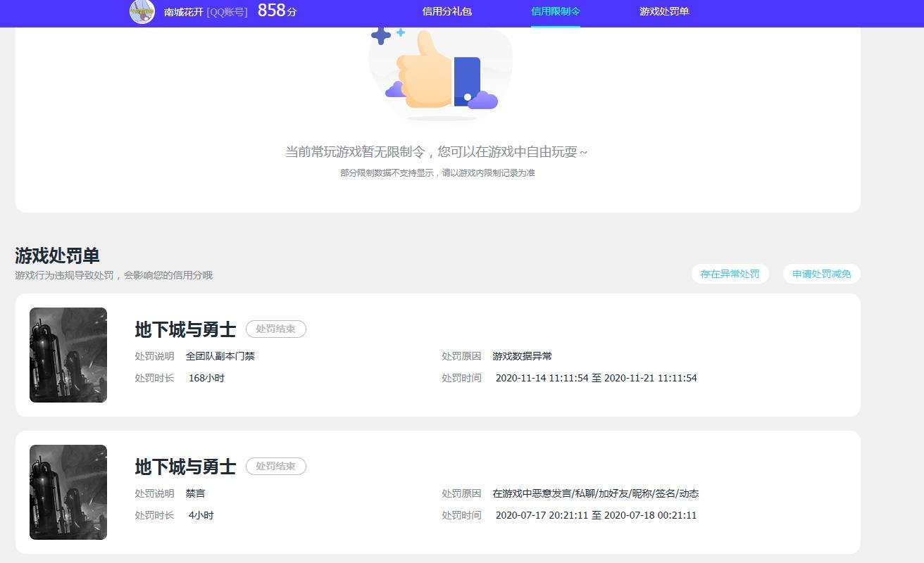The height and width of the screenshot is (563, 924).
Task: Click the time range starting 2020-11-14 11:11:54
Action: (597, 378)
